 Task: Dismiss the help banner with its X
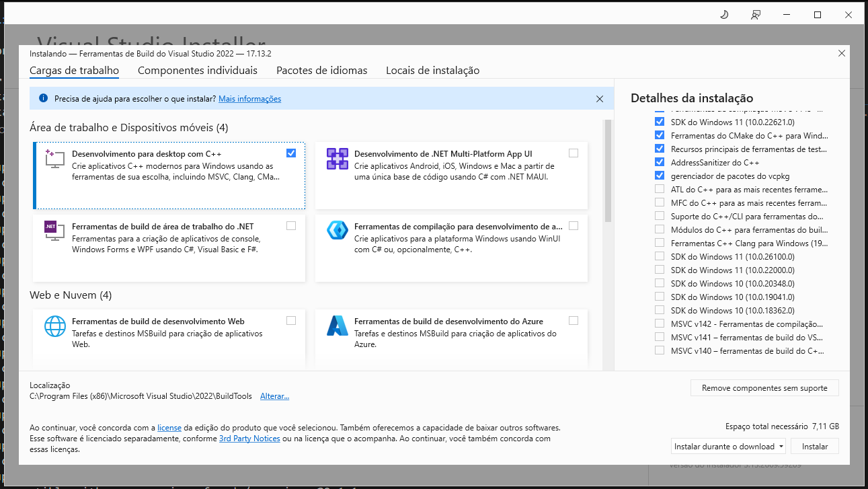tap(600, 99)
